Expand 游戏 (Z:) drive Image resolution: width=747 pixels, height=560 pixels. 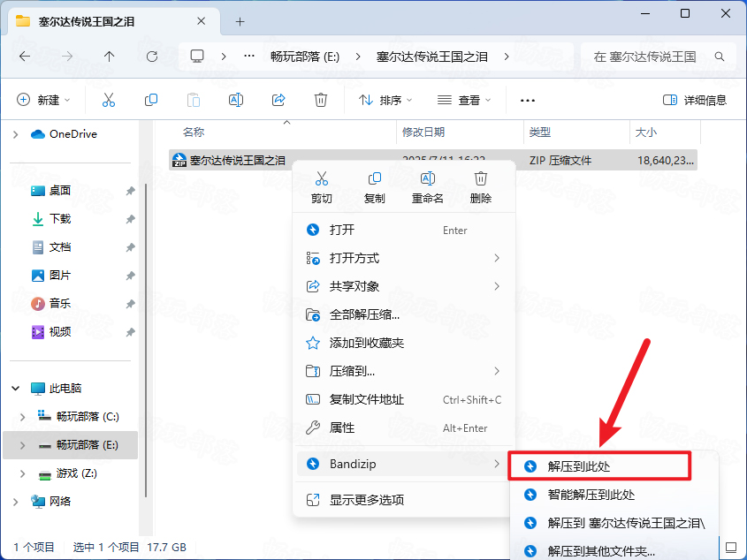click(22, 473)
